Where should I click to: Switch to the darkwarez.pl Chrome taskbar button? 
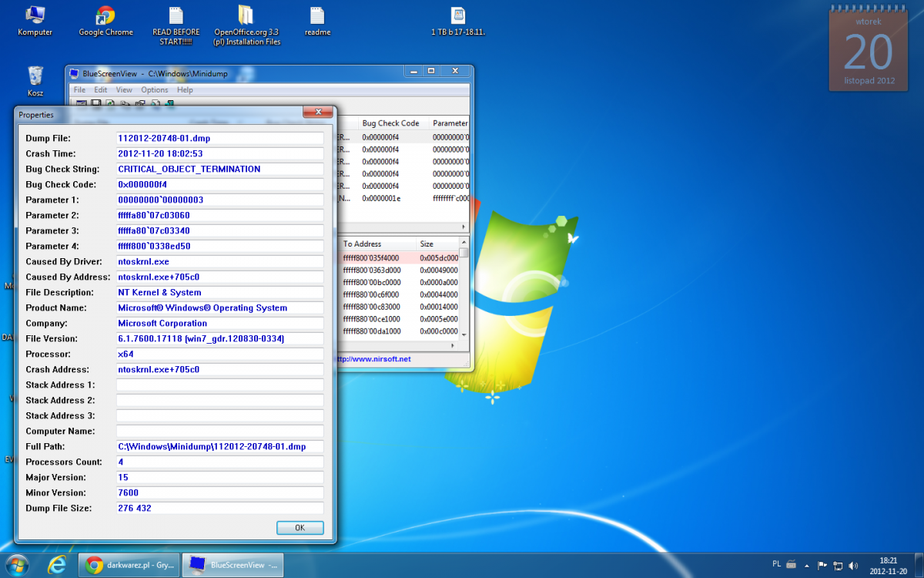coord(129,565)
